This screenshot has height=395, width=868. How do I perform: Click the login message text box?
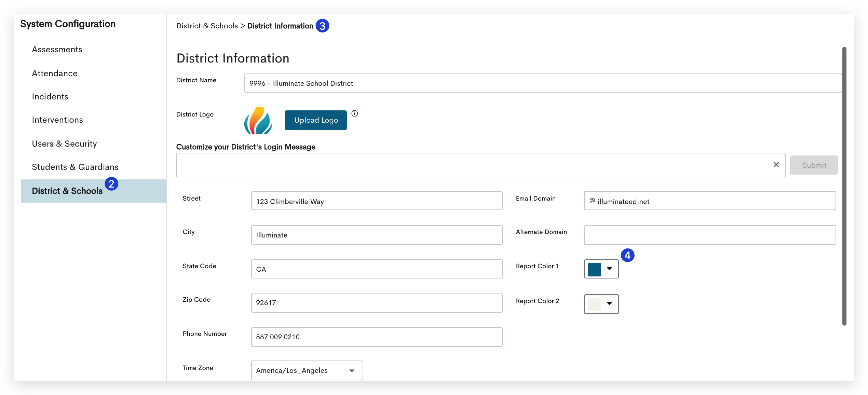point(480,165)
